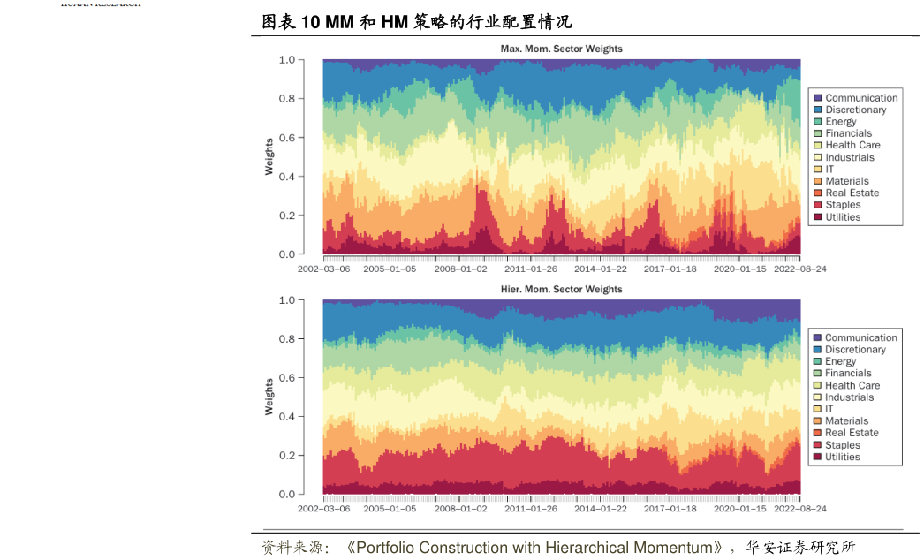Select Real Estate swatch in bottom legend

pos(818,433)
